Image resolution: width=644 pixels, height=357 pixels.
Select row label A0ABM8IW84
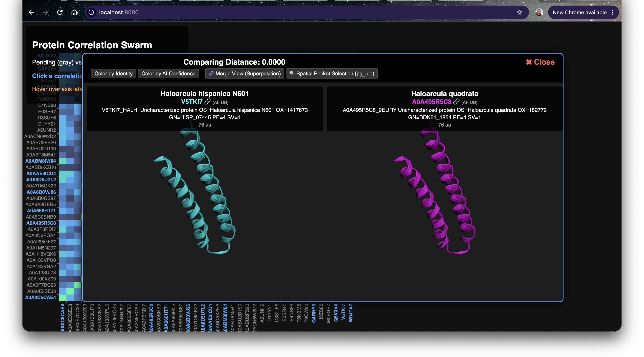(40, 161)
